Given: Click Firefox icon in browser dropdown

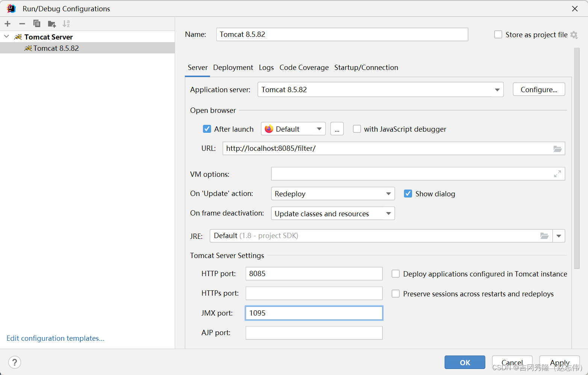Looking at the screenshot, I should (269, 129).
